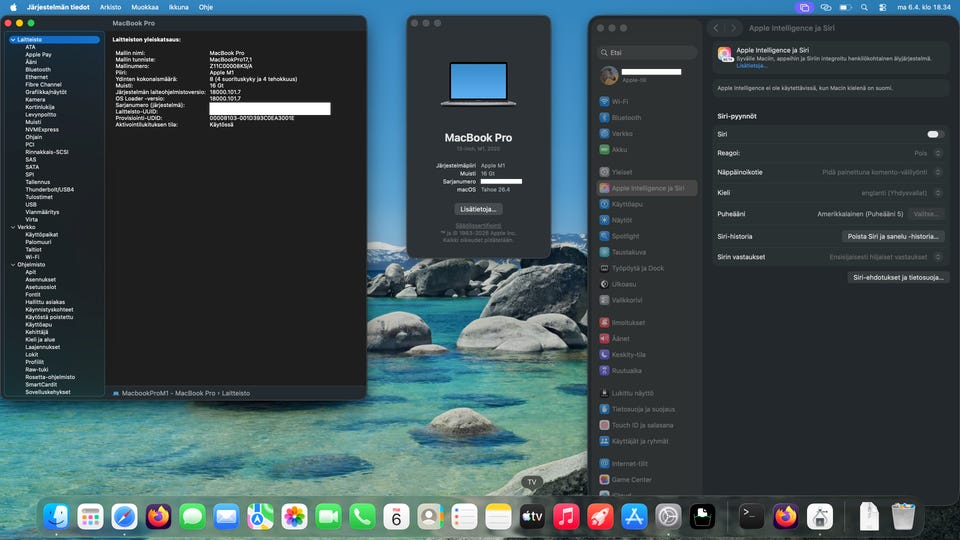Go forward in System Settings

733,28
